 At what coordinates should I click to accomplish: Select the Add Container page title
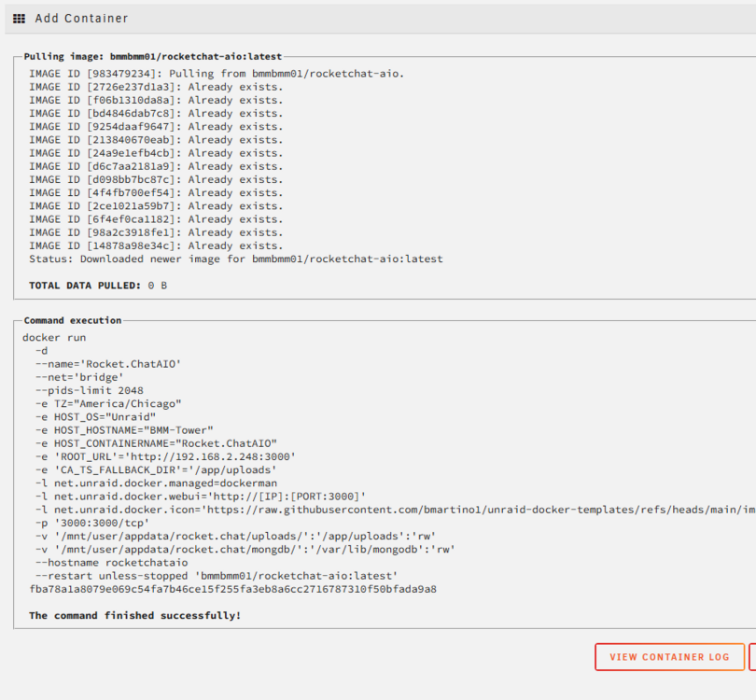pos(81,19)
